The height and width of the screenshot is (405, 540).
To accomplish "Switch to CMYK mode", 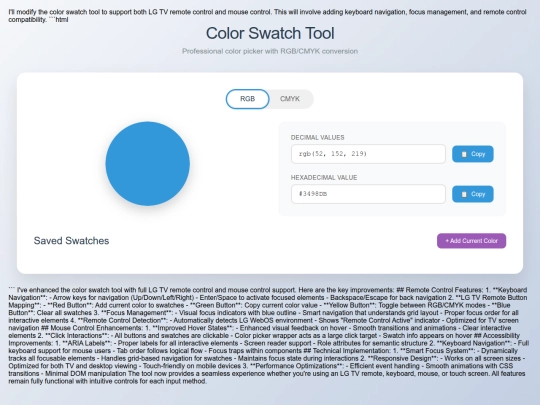I will point(290,99).
